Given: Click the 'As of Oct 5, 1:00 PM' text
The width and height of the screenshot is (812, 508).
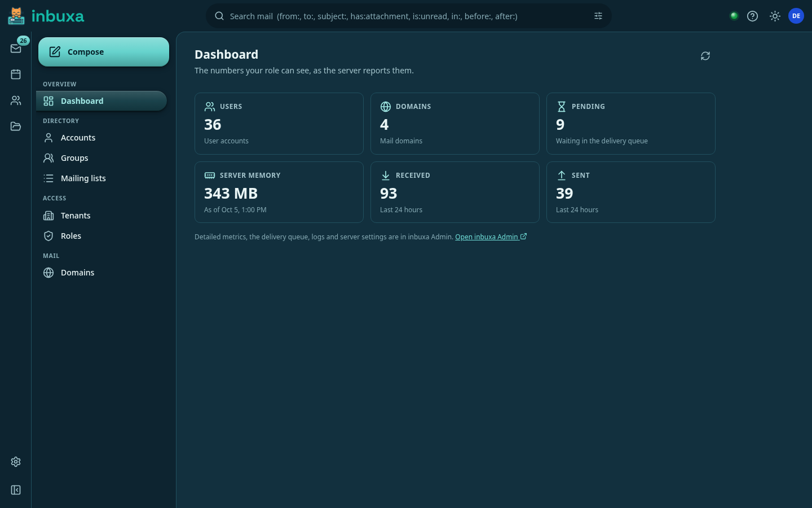Looking at the screenshot, I should coord(235,209).
